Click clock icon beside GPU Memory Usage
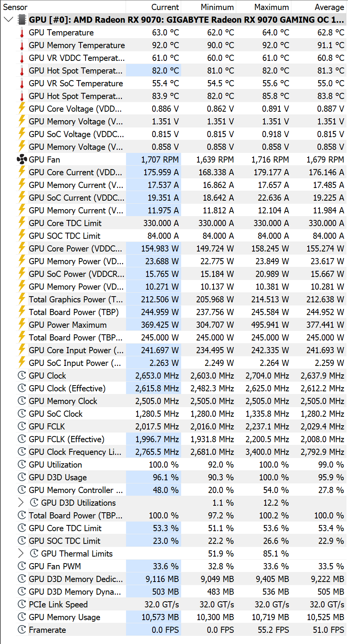The width and height of the screenshot is (348, 644). (22, 617)
